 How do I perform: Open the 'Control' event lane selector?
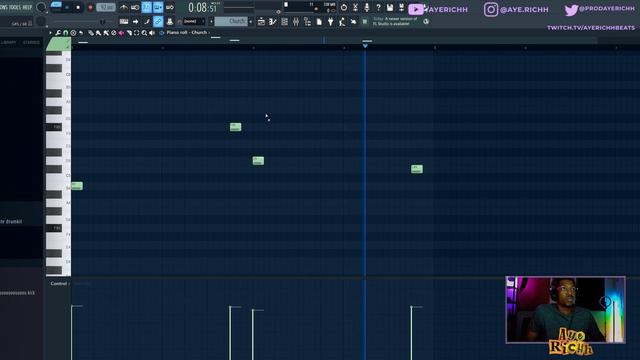[x=59, y=283]
